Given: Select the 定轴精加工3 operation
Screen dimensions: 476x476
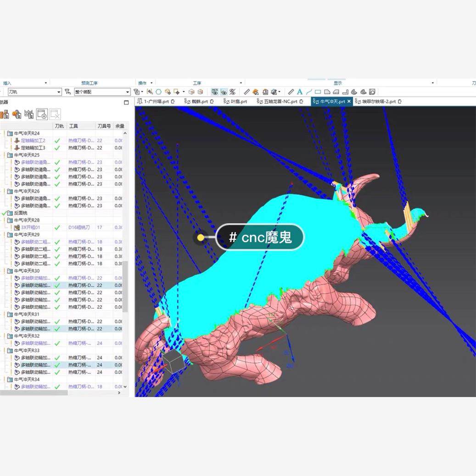Looking at the screenshot, I should [x=33, y=148].
